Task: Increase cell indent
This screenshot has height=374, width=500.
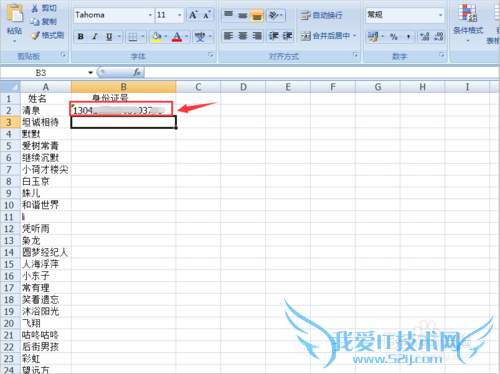Action: 287,36
